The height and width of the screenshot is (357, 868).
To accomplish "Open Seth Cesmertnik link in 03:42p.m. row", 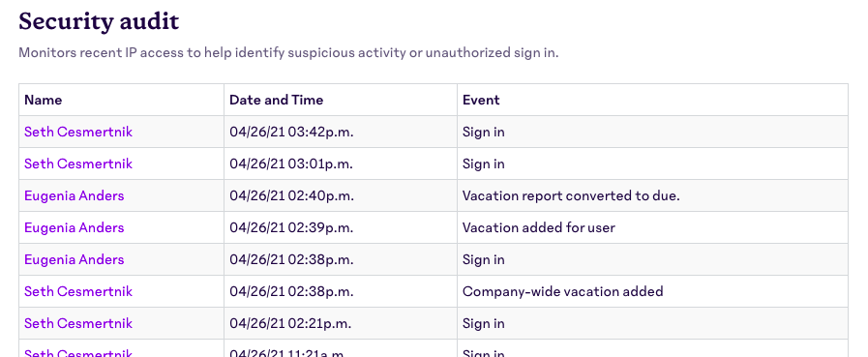I will tap(78, 132).
